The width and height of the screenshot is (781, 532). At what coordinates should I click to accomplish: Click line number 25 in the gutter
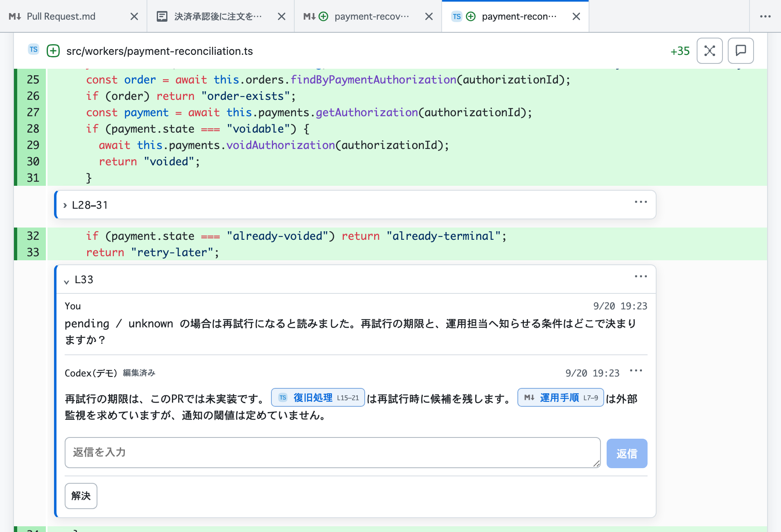pyautogui.click(x=33, y=79)
